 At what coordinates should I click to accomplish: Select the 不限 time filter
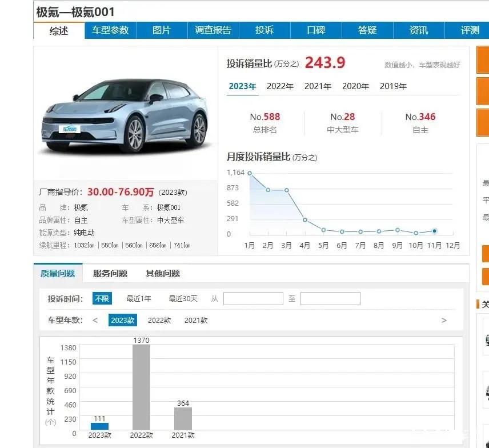102,298
